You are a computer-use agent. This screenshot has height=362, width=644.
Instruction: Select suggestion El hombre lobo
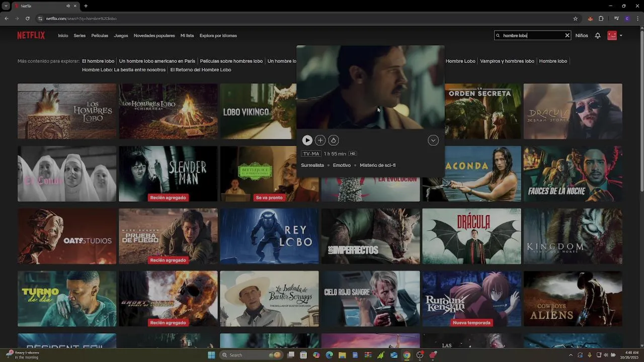(98, 61)
